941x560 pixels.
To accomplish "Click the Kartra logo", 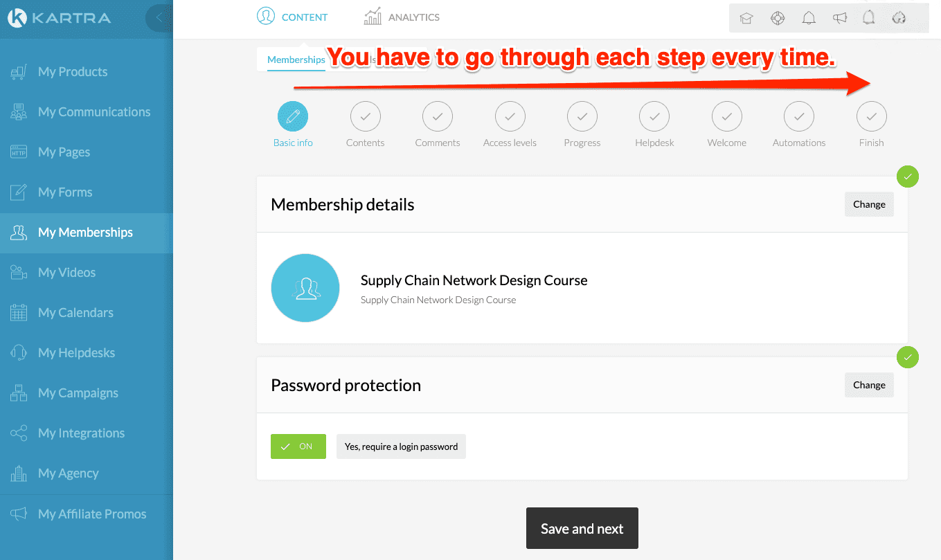I will tap(59, 18).
